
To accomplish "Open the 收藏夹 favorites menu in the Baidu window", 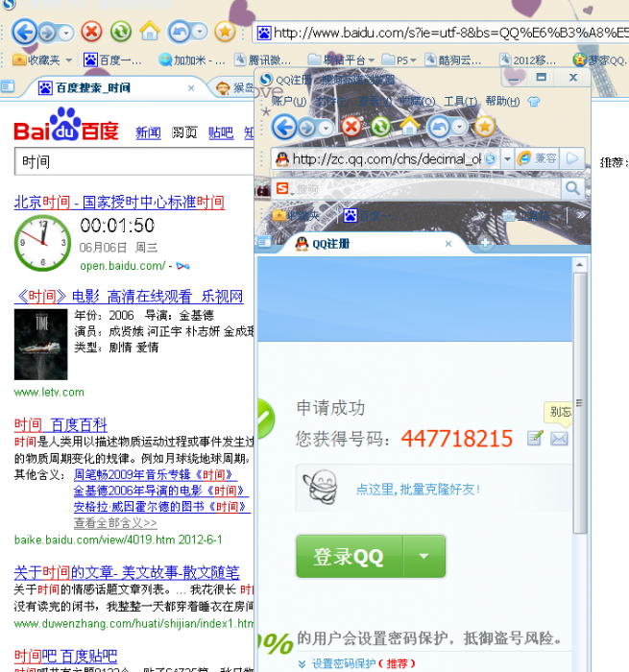I will click(x=42, y=60).
